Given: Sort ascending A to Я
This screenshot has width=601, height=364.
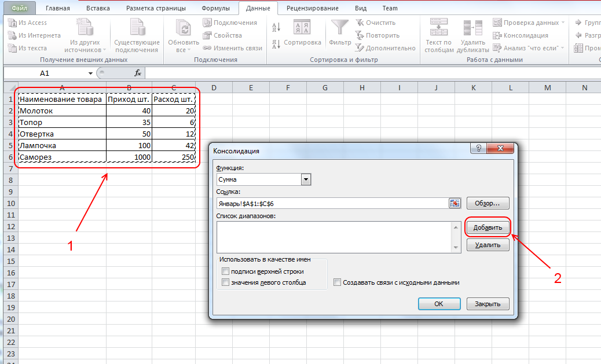Looking at the screenshot, I should click(276, 27).
